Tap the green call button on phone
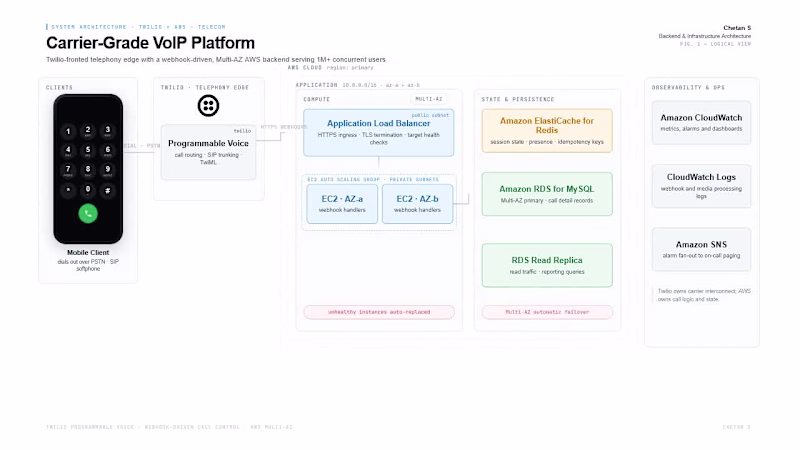 point(88,213)
